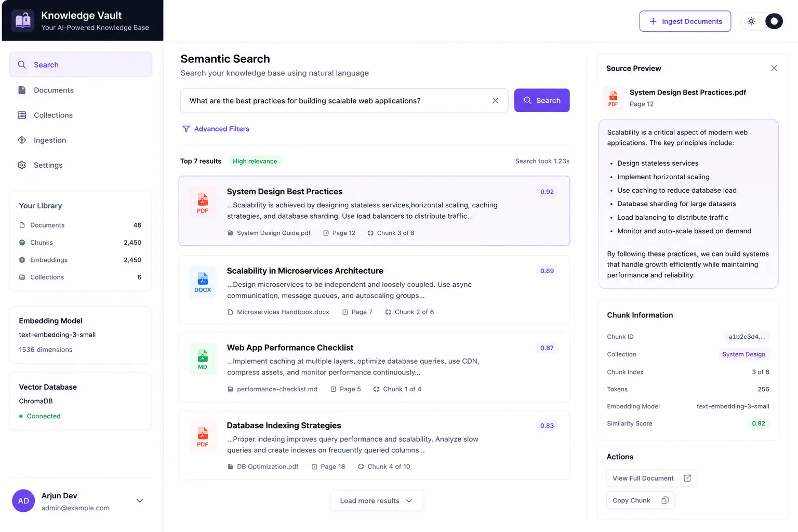Click the System Design collection tag
Screen dimensions: 798x532
tap(743, 354)
